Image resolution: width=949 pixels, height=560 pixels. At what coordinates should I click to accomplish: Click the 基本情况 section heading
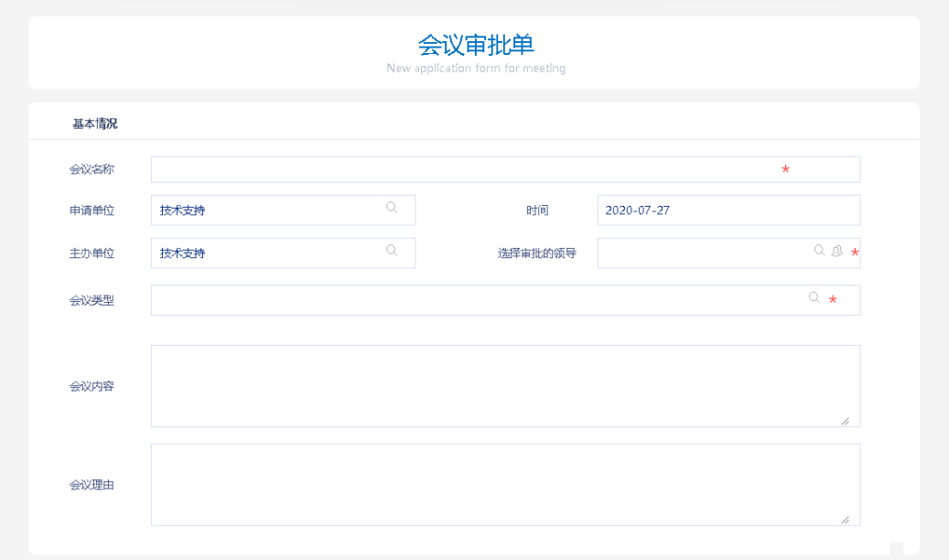(95, 124)
